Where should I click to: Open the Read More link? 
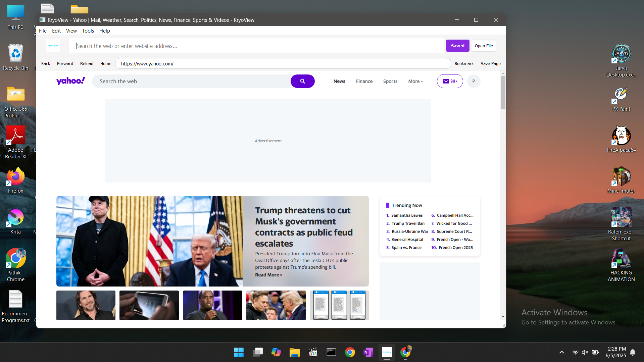(268, 275)
